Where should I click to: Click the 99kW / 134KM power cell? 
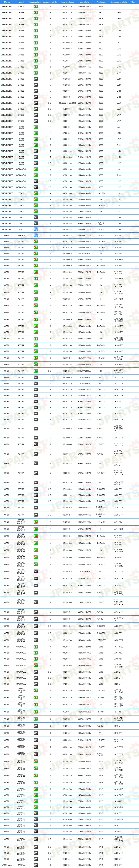[84, 825]
